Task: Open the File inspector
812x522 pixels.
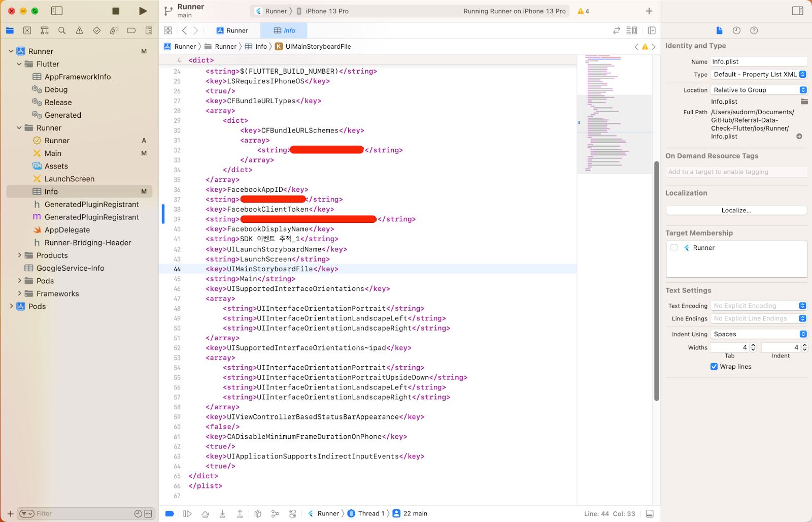Action: pos(719,30)
